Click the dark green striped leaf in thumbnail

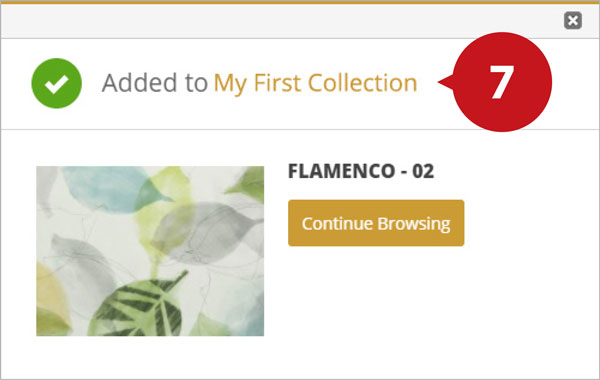click(x=138, y=306)
